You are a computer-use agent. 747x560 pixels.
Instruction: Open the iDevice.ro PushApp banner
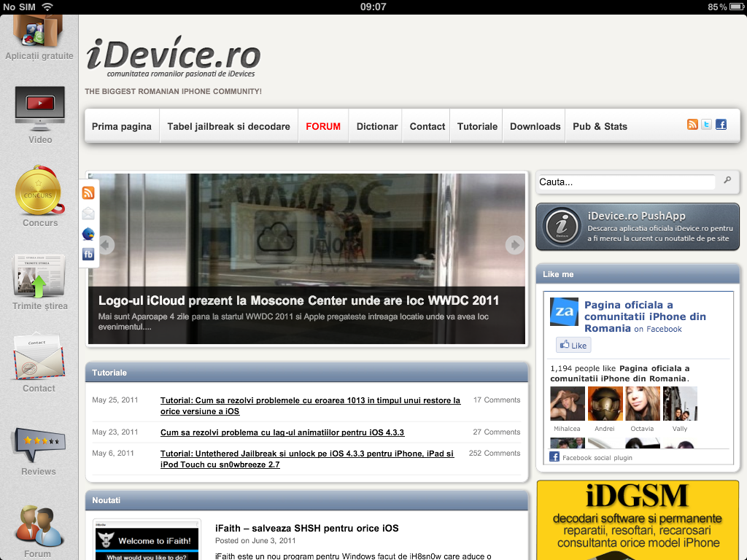point(638,227)
